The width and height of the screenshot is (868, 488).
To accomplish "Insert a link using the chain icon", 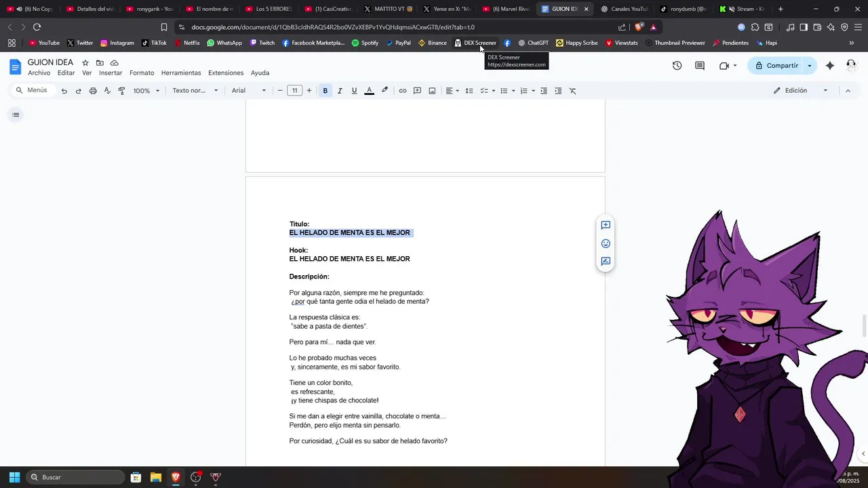I will pos(402,91).
